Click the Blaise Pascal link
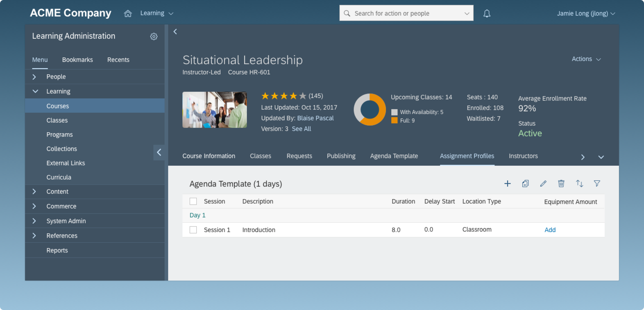Screen dimensions: 644x310 point(315,118)
